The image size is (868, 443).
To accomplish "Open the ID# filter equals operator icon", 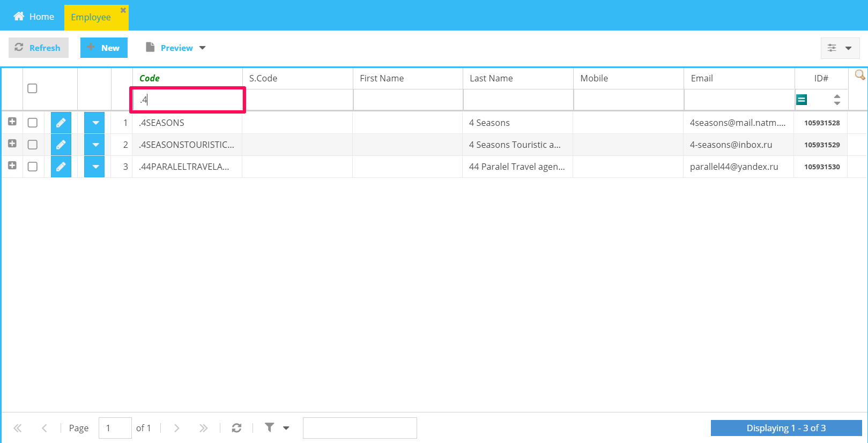I will (x=802, y=100).
